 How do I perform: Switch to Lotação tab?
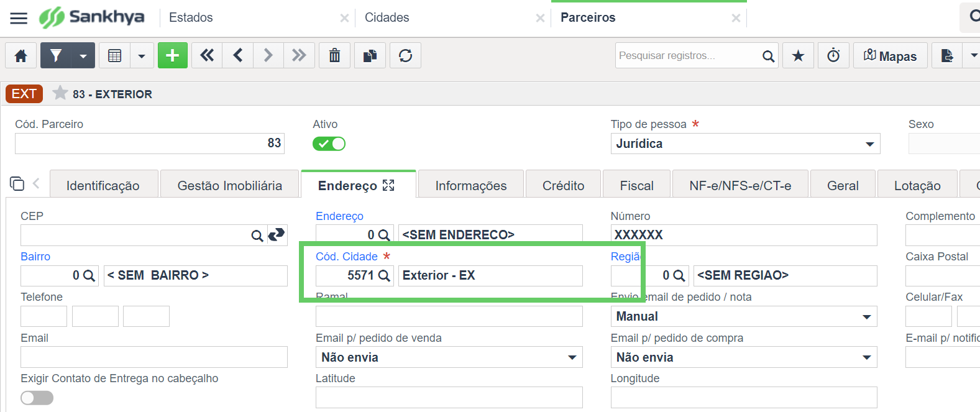(917, 185)
